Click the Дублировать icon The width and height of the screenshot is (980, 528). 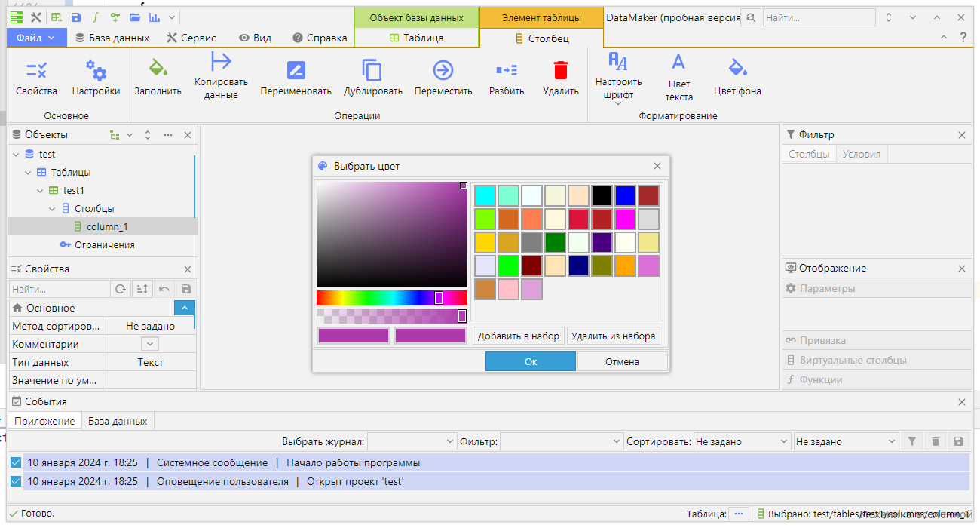(x=372, y=70)
